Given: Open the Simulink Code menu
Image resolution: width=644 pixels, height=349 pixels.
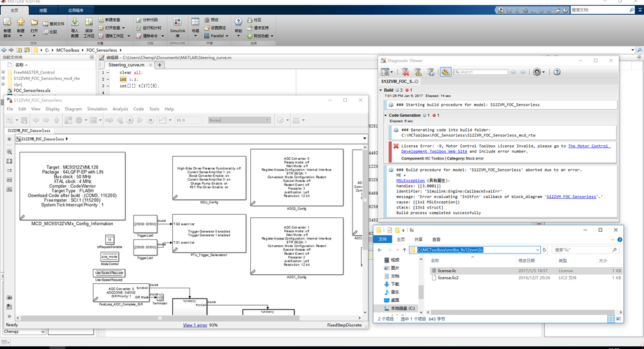Looking at the screenshot, I should [x=139, y=109].
